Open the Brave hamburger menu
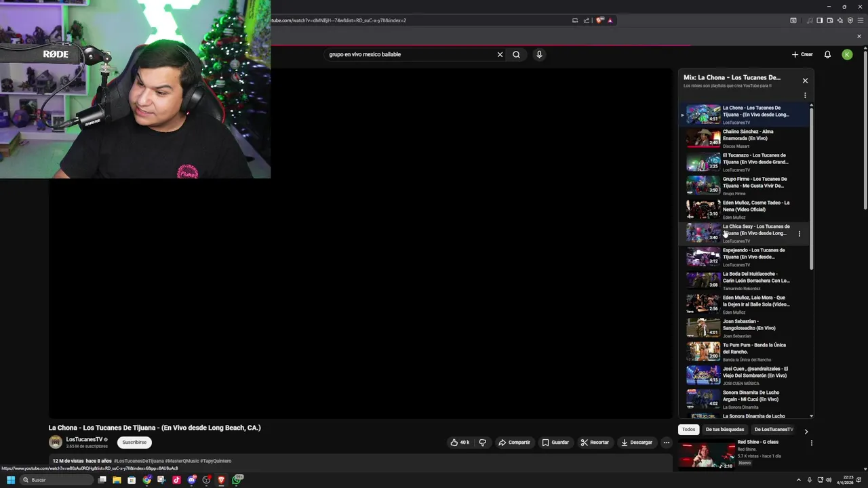The height and width of the screenshot is (488, 868). point(861,20)
